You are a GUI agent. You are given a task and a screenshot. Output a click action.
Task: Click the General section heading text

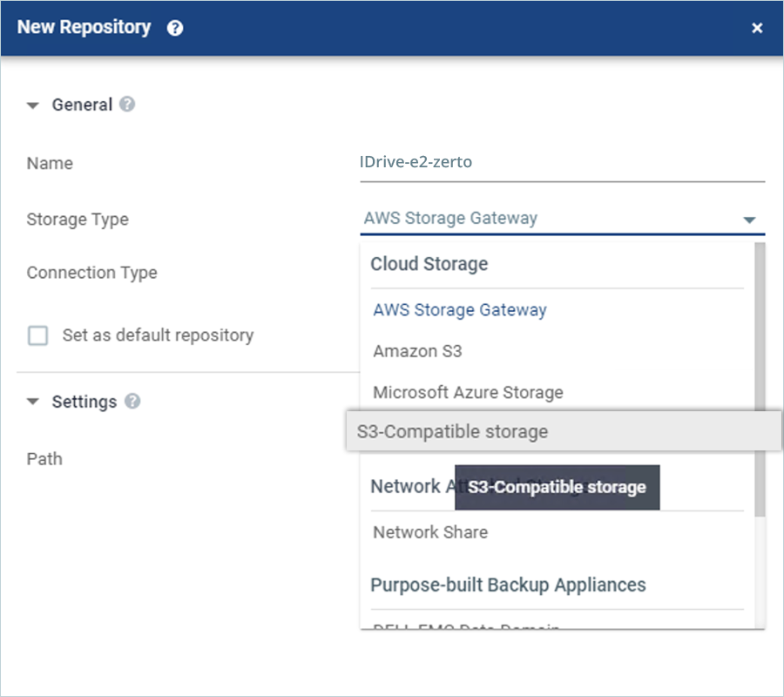tap(82, 105)
